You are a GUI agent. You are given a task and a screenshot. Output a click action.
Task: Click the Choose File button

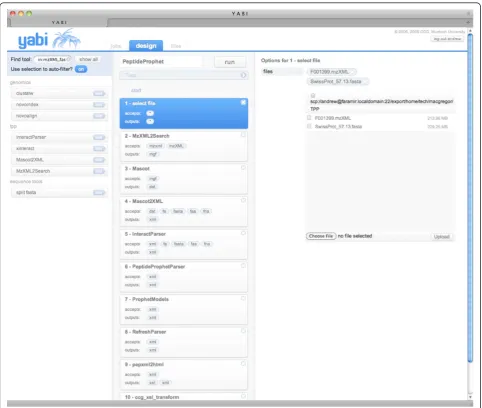[321, 236]
